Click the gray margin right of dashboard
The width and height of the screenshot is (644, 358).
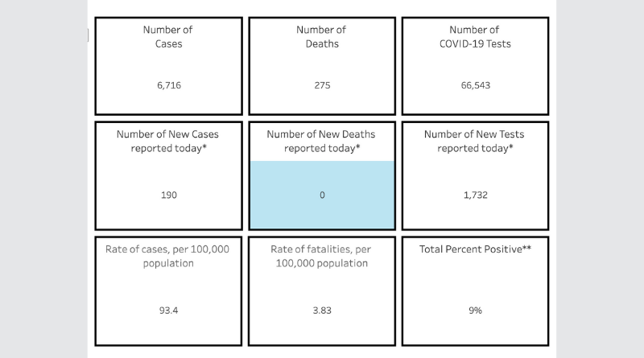point(600,179)
